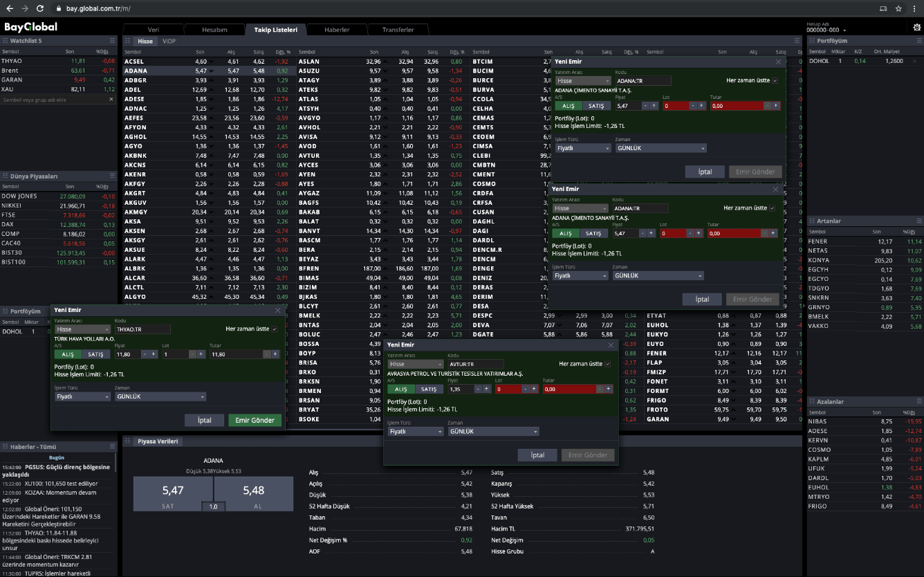Select SATIŞ in the lower ADANA order dialog

click(x=593, y=233)
